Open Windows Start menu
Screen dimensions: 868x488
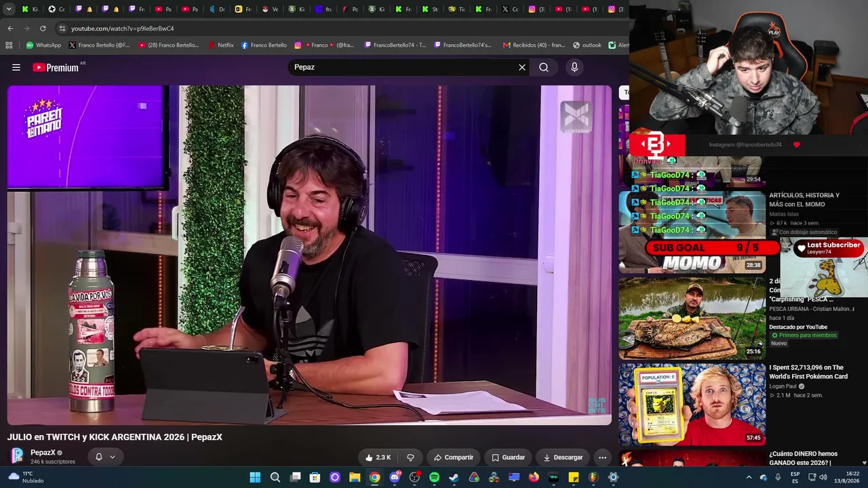(255, 477)
